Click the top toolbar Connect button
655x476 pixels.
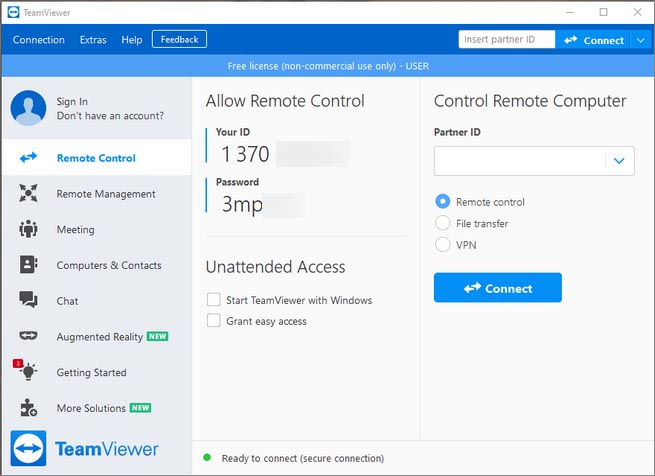(x=593, y=40)
